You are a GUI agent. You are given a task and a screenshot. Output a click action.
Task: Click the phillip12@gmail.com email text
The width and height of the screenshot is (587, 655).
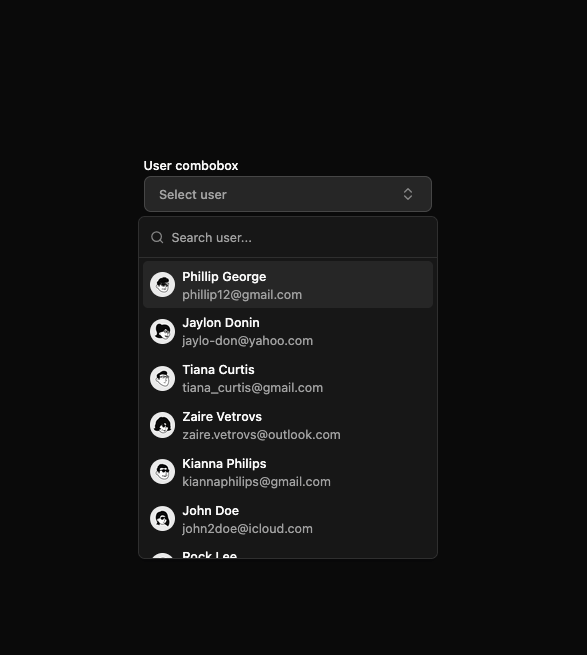coord(242,295)
